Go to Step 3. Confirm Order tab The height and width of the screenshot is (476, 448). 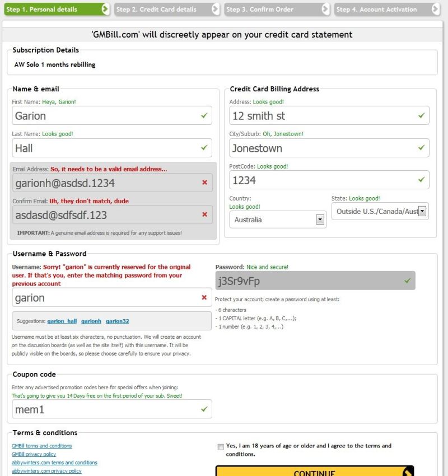pyautogui.click(x=277, y=9)
